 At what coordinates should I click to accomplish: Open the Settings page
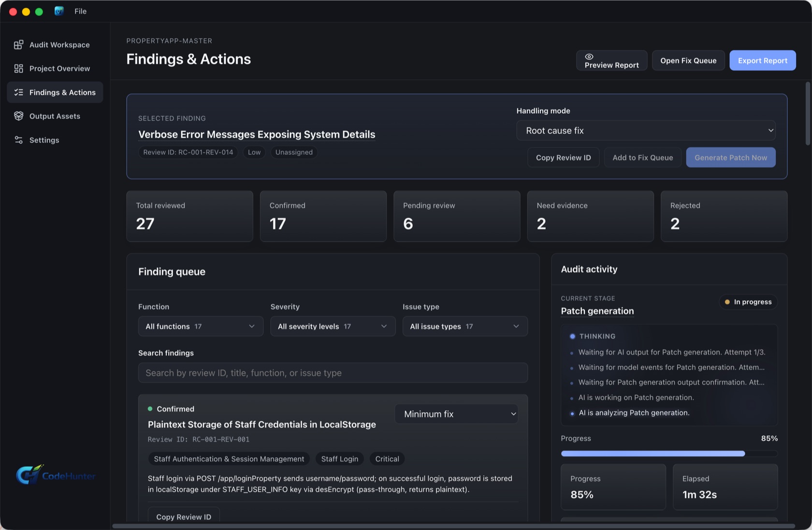pos(55,140)
